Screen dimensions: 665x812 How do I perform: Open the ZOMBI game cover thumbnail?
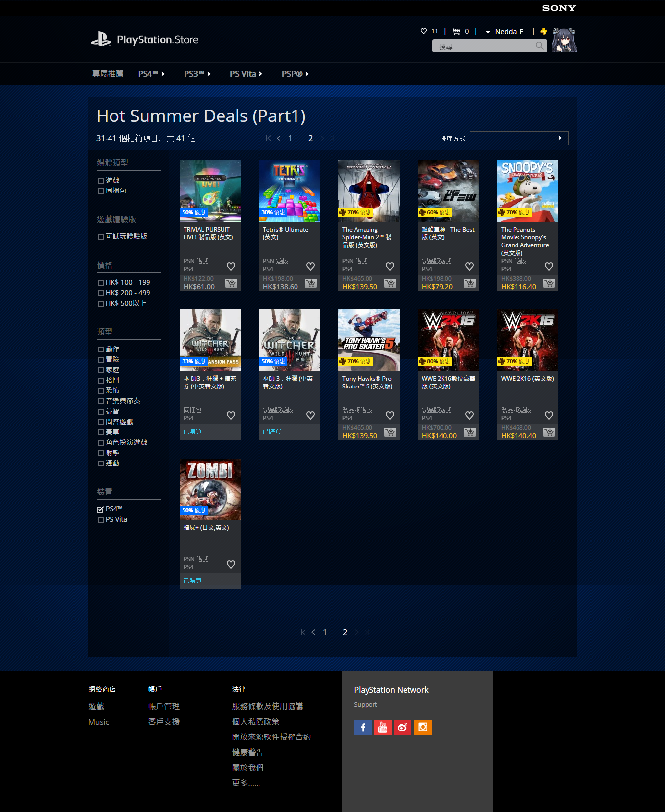click(210, 489)
